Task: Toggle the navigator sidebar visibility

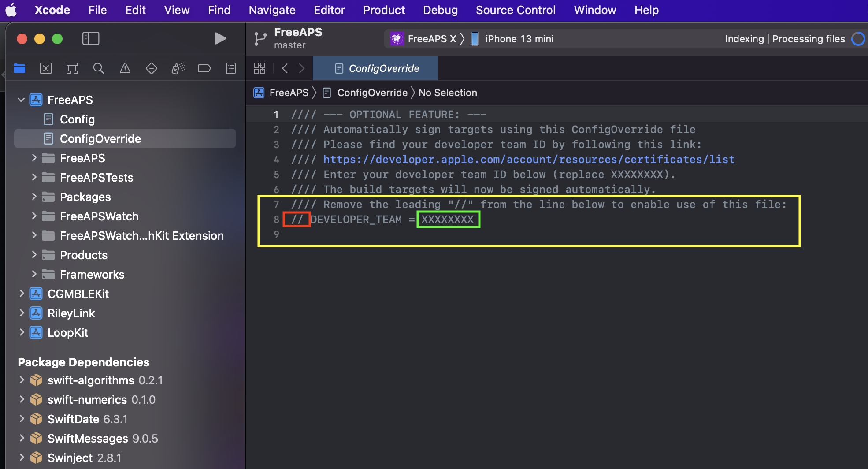Action: 91,38
